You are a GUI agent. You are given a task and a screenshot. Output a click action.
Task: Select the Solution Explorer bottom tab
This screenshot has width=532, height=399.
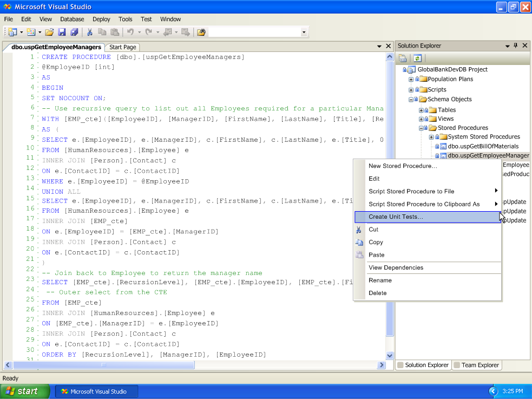423,365
